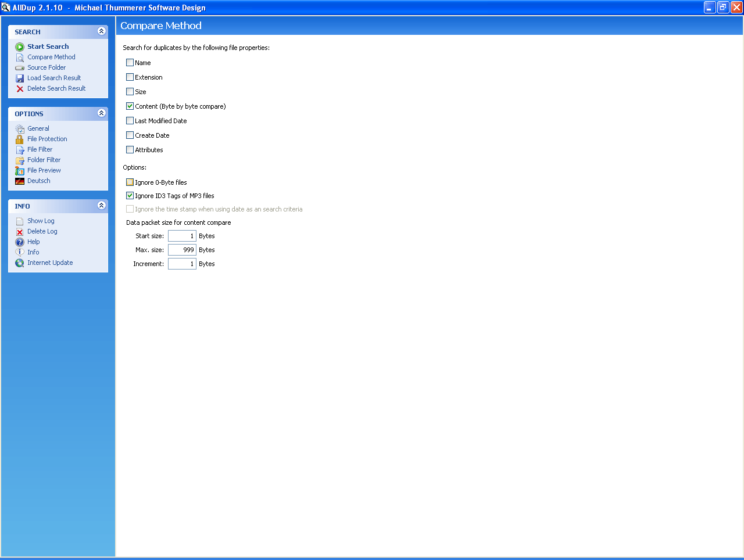The image size is (744, 560).
Task: Click the General options gear icon
Action: [x=20, y=128]
